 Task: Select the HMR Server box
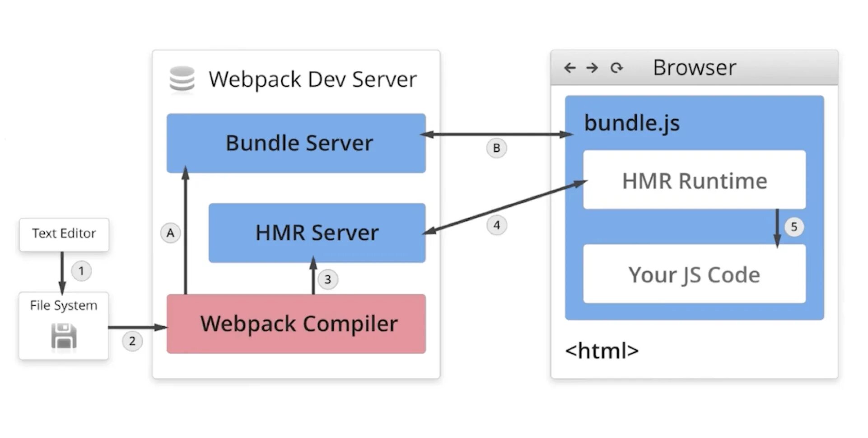pyautogui.click(x=317, y=233)
